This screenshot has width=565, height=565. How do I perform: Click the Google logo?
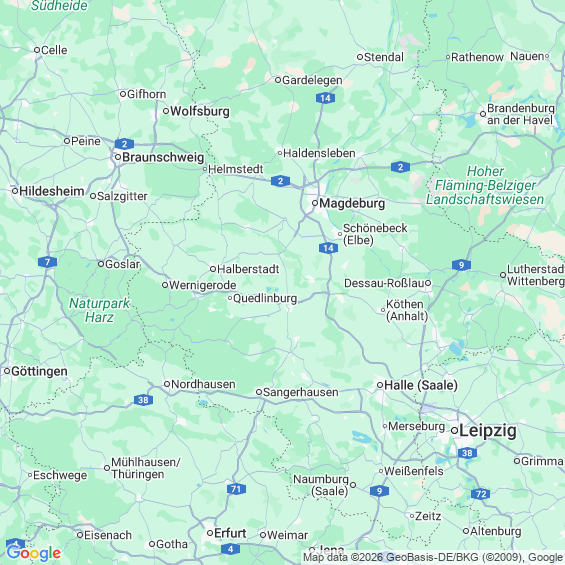coord(34,553)
